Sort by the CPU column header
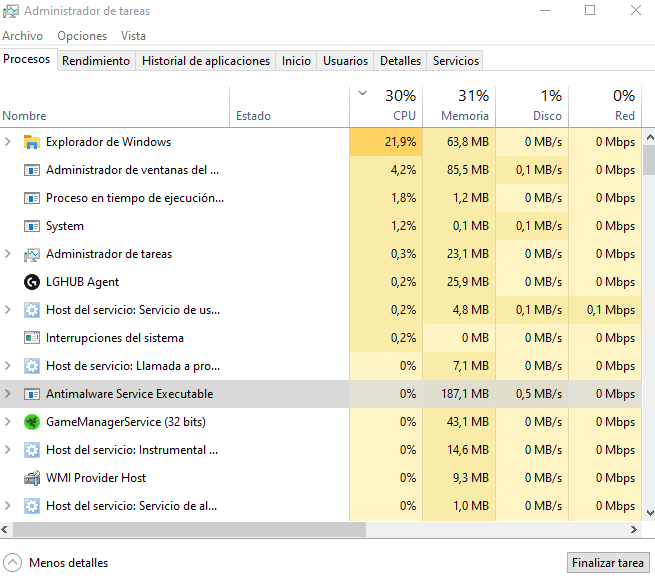655x587 pixels. 387,106
